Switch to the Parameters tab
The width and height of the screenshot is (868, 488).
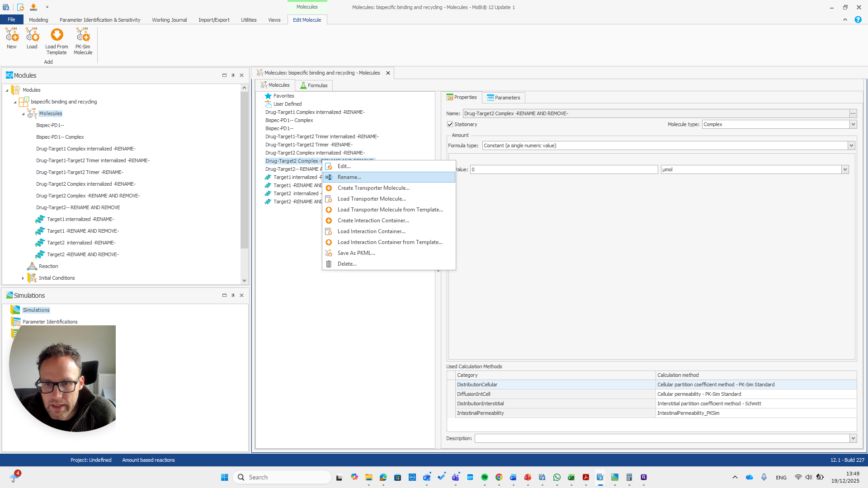click(x=503, y=98)
